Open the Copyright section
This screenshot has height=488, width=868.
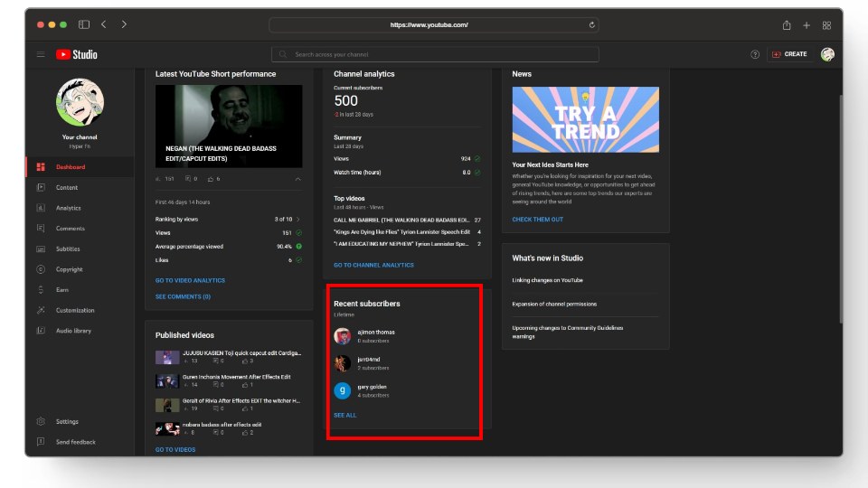pyautogui.click(x=69, y=269)
